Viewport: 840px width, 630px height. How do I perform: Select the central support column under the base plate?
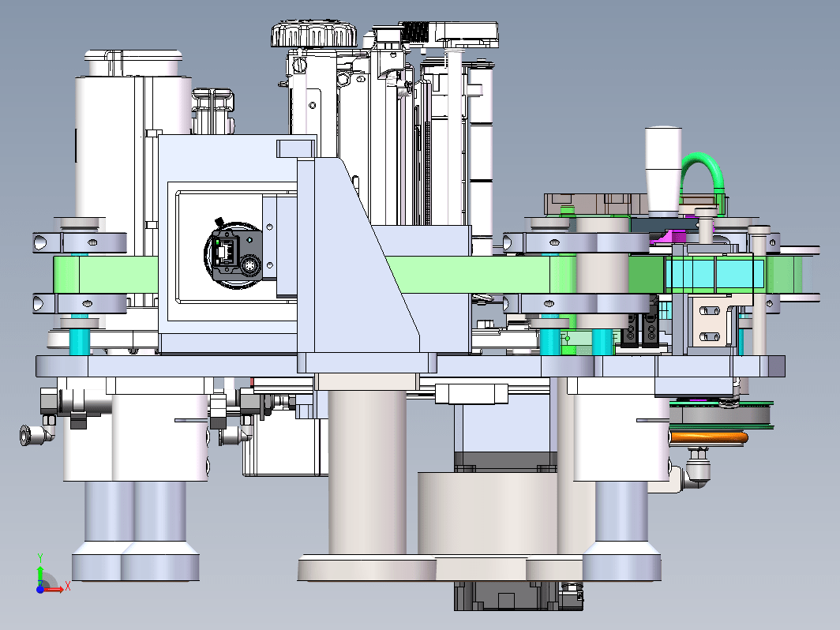(x=367, y=471)
